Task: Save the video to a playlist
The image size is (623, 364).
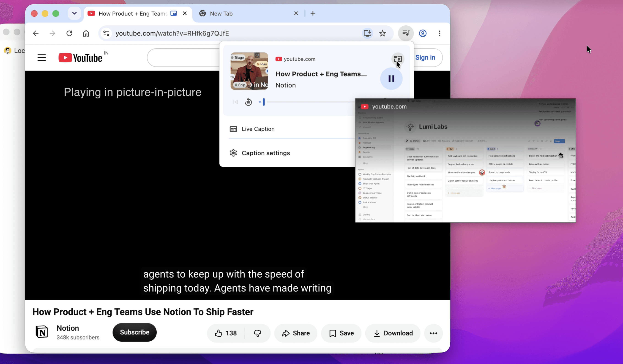Action: click(341, 333)
